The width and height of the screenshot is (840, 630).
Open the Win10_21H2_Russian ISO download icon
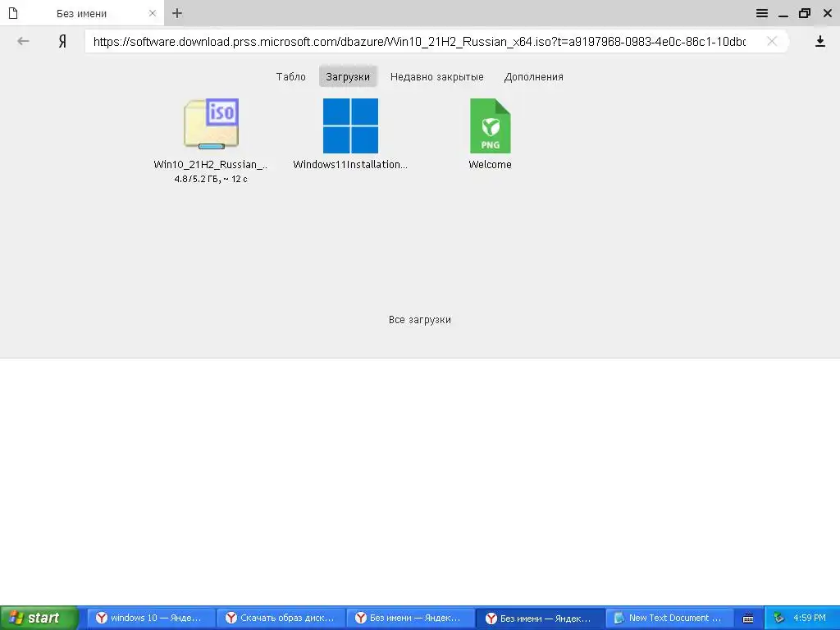[x=211, y=125]
